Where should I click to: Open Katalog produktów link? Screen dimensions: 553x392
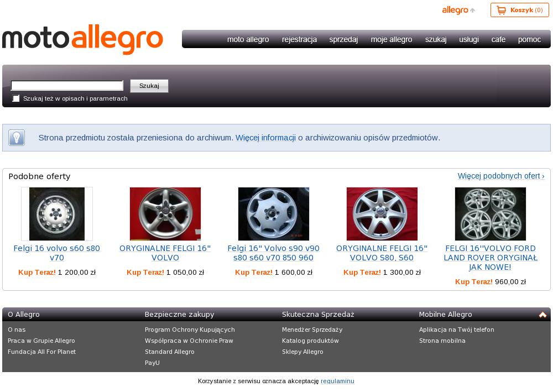click(310, 341)
